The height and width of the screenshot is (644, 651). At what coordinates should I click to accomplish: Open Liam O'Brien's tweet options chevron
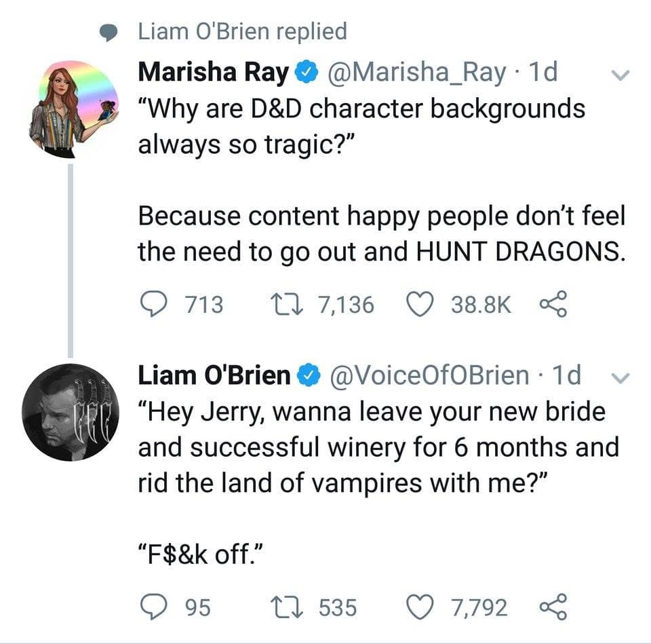click(618, 376)
